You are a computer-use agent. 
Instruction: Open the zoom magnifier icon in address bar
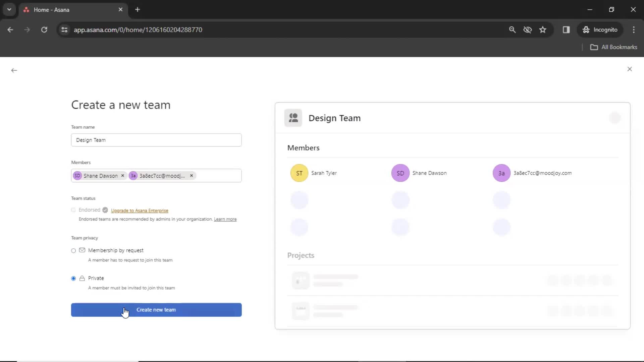(x=512, y=30)
